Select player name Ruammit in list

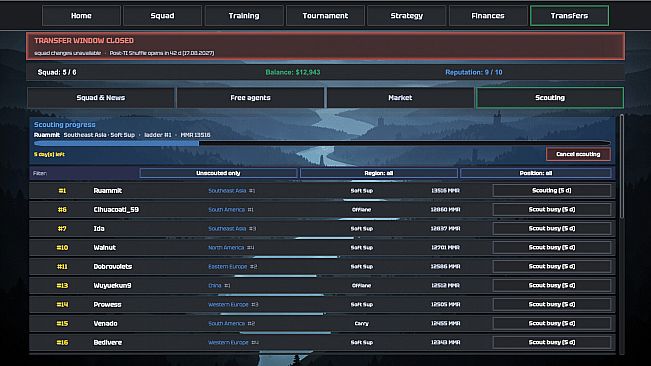tap(108, 190)
